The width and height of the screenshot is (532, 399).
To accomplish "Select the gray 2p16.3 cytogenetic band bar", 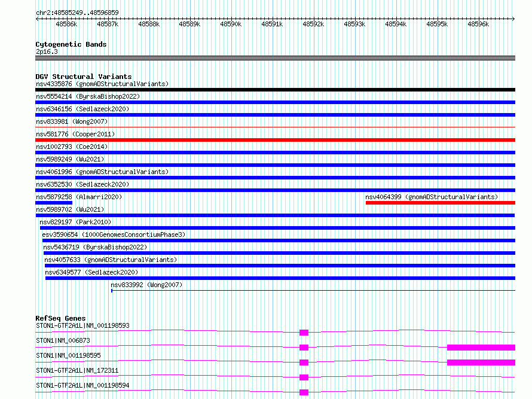I will 275,58.
